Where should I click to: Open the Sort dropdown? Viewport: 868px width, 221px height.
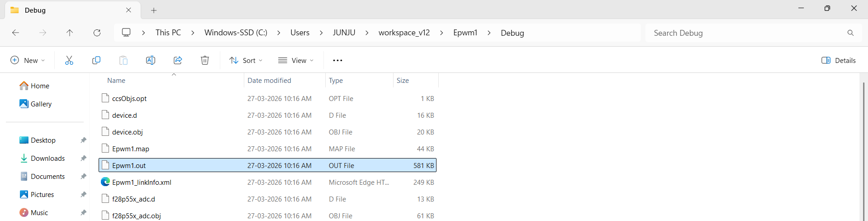(x=246, y=60)
